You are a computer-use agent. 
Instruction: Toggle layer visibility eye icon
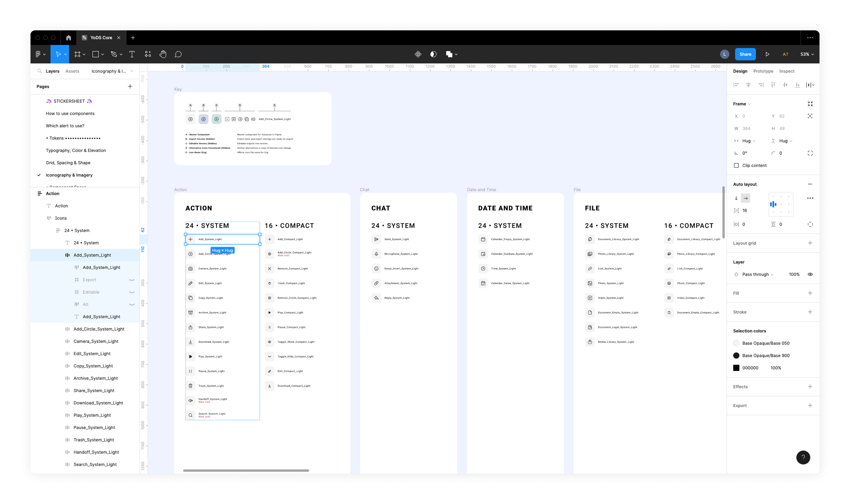[x=810, y=274]
